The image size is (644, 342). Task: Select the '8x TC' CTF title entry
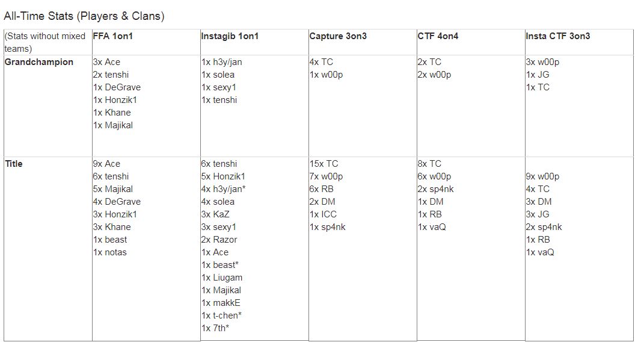point(429,164)
